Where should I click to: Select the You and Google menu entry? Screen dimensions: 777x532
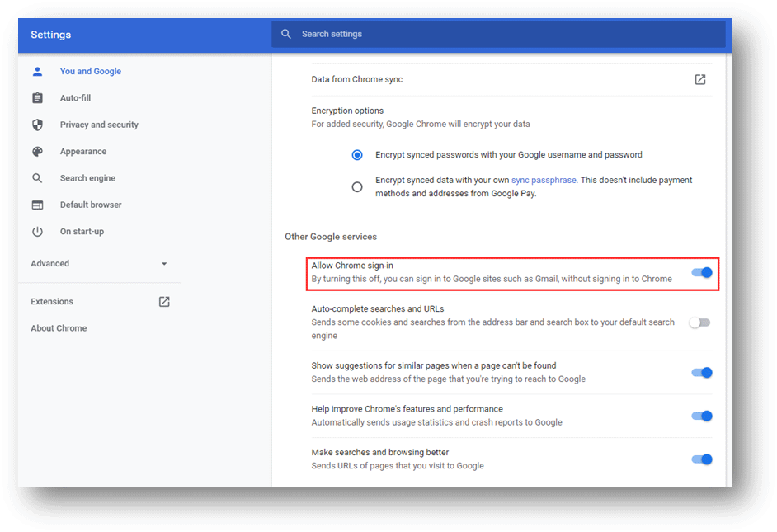click(x=91, y=71)
